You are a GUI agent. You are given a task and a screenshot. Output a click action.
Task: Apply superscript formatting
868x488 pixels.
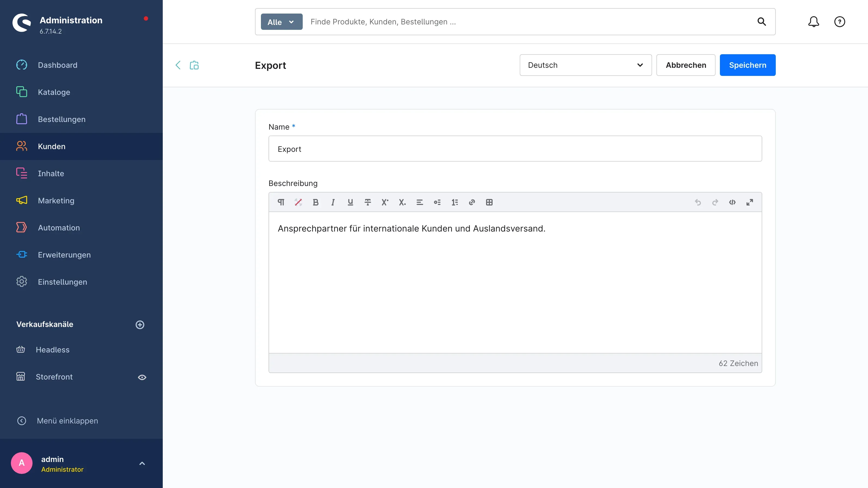click(x=385, y=202)
